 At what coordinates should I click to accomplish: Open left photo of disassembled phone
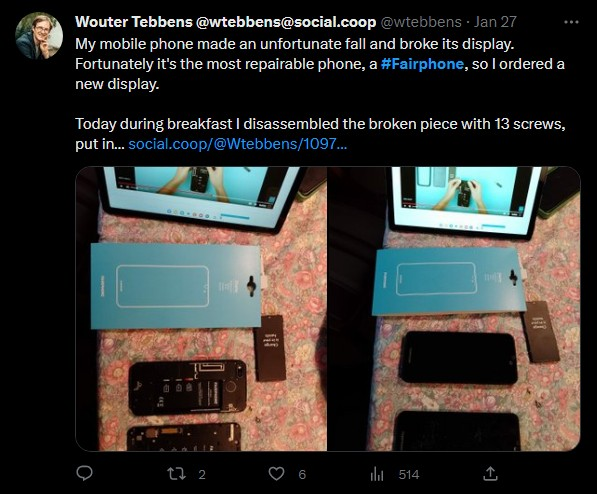tap(201, 309)
